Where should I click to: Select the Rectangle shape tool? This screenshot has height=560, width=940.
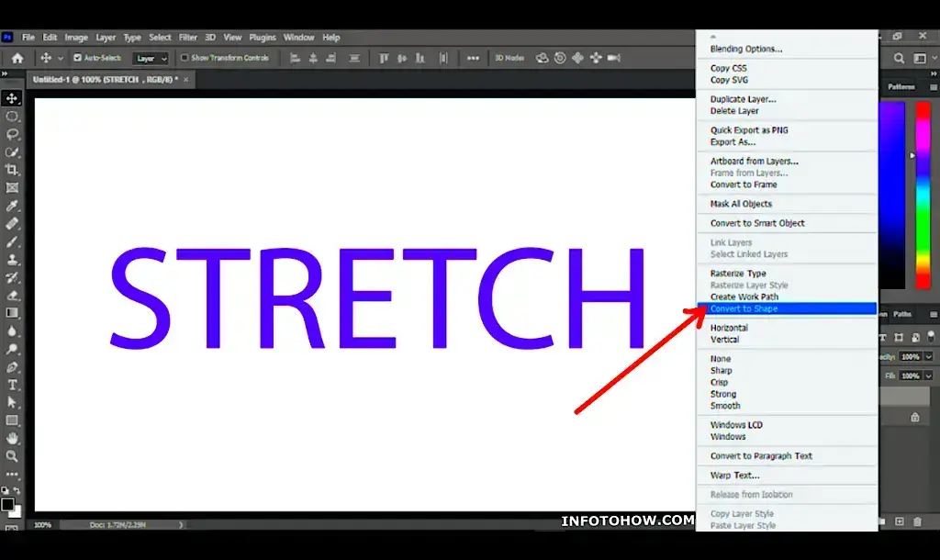click(x=12, y=420)
